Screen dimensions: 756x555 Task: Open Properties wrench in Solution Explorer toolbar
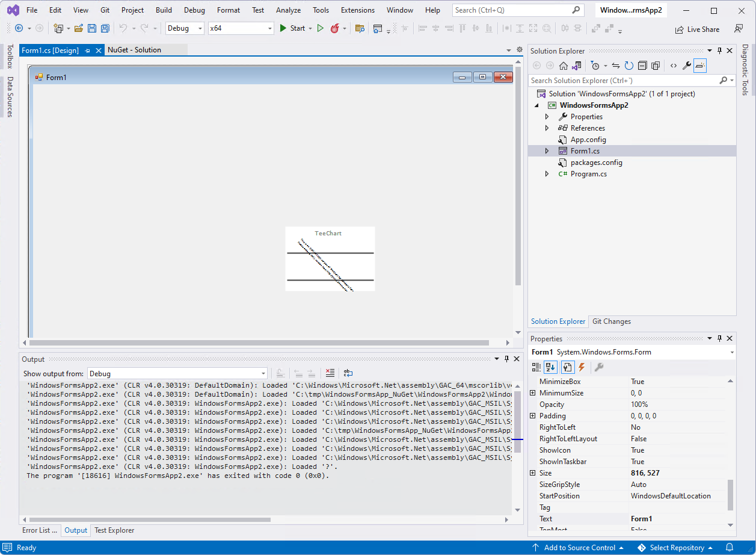point(686,66)
